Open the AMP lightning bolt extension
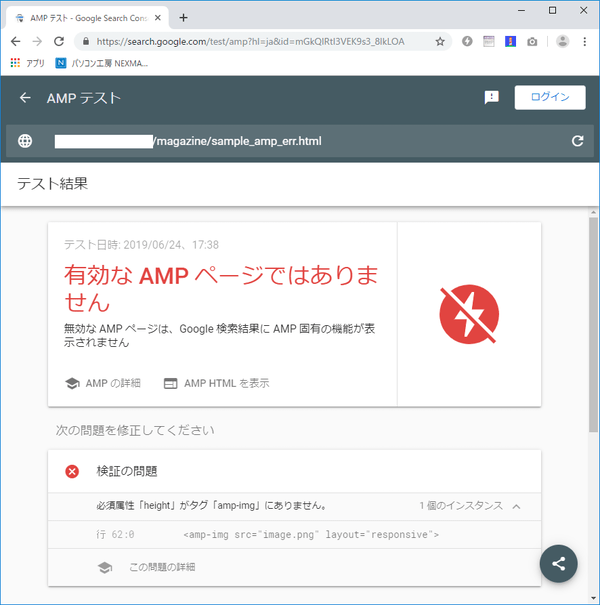Image resolution: width=600 pixels, height=605 pixels. pos(467,41)
